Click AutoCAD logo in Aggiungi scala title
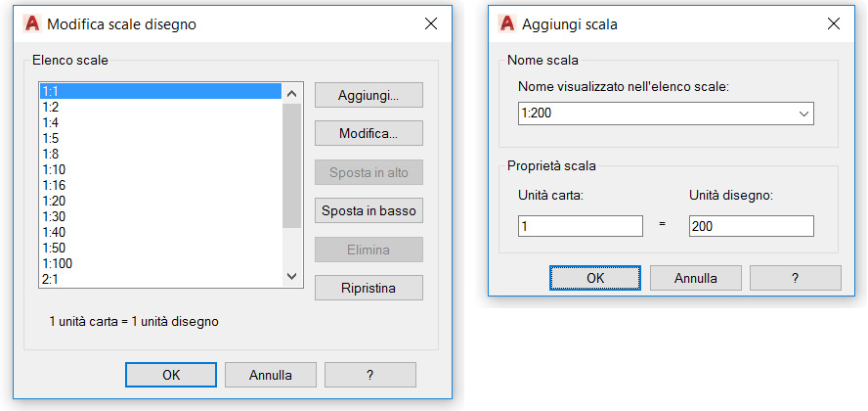The width and height of the screenshot is (868, 411). [507, 23]
